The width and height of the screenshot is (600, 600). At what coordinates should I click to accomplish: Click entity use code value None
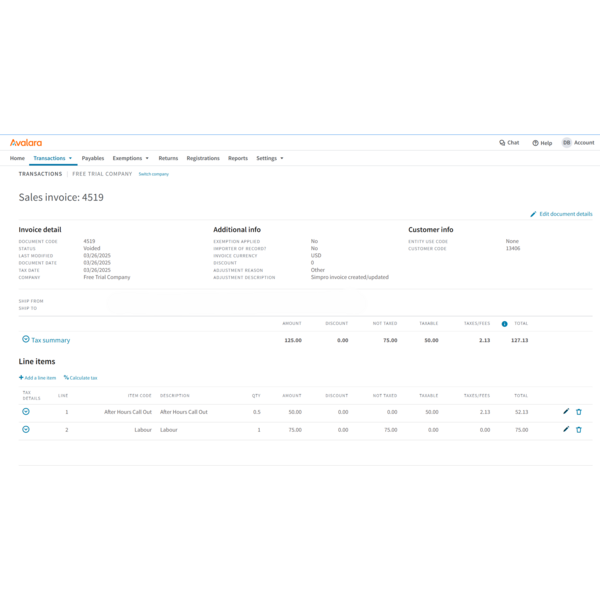coord(512,241)
